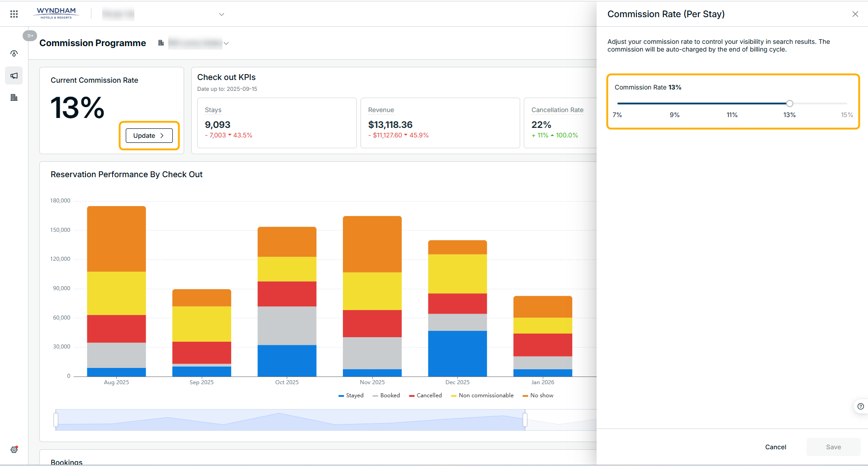
Task: Toggle the No show legend item
Action: point(538,395)
